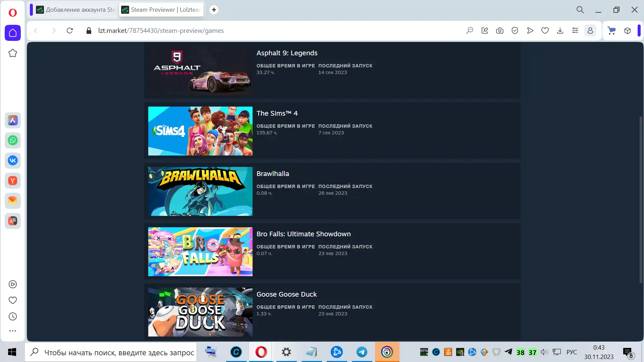Open Aria AI sidebar icon

13,120
